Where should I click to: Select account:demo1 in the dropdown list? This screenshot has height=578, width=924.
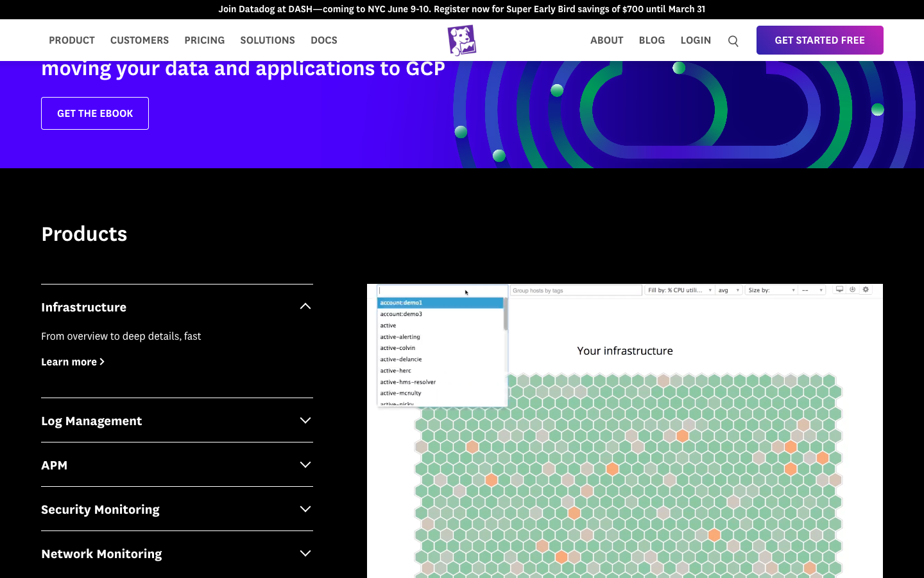(x=440, y=302)
